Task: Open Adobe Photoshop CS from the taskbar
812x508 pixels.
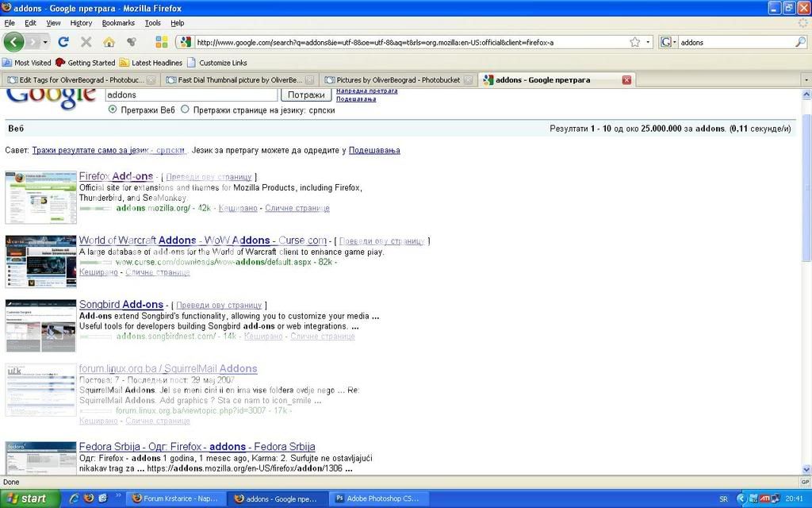Action: 377,498
